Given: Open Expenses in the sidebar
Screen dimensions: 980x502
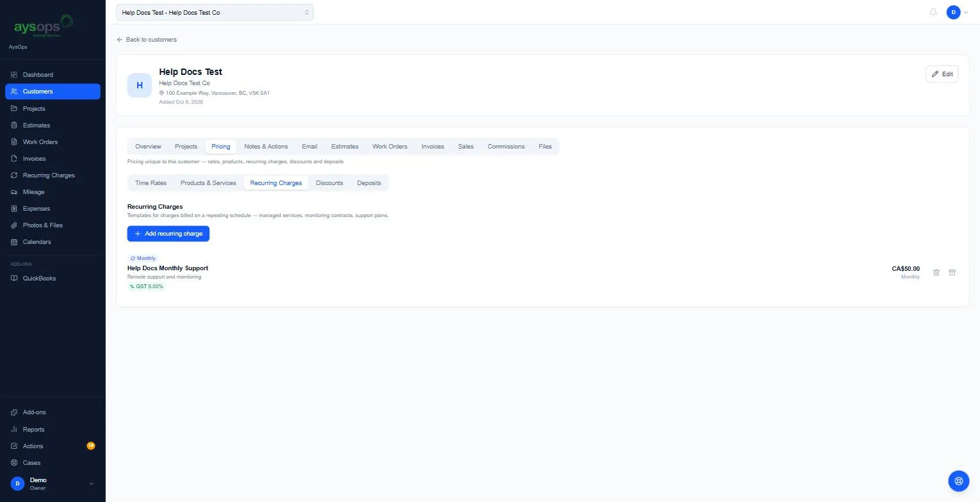Looking at the screenshot, I should (53, 208).
